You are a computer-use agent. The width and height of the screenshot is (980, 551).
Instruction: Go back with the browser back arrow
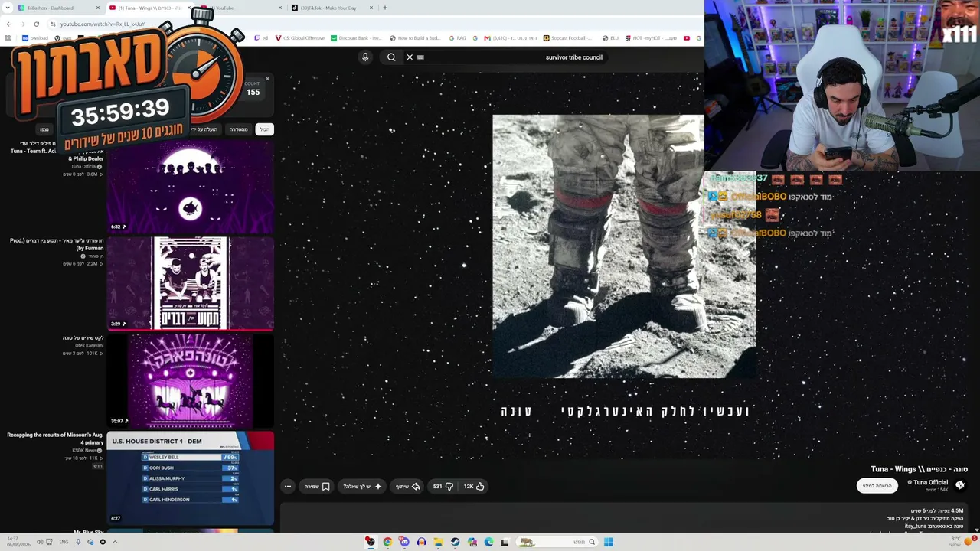(8, 24)
